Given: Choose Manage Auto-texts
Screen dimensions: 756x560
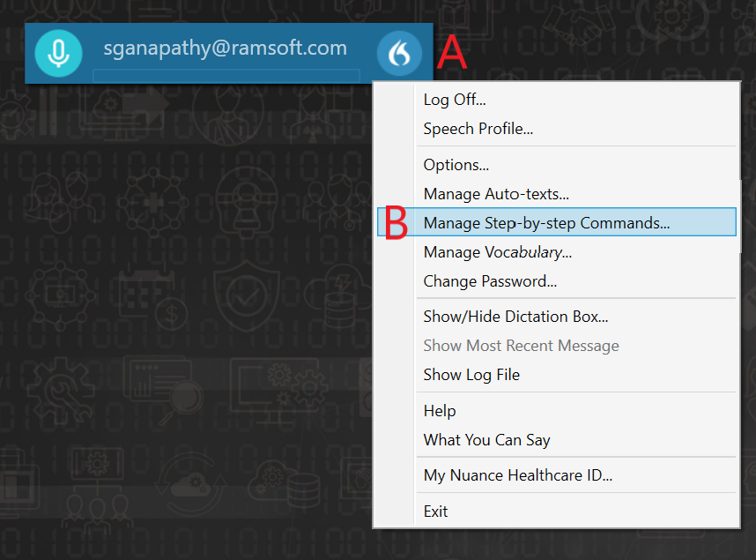Looking at the screenshot, I should (496, 194).
